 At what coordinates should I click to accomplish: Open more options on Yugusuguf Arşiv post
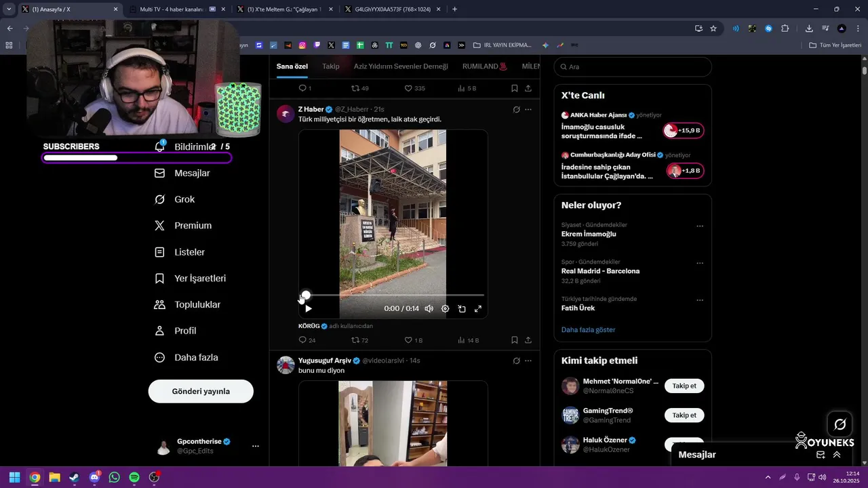(528, 361)
